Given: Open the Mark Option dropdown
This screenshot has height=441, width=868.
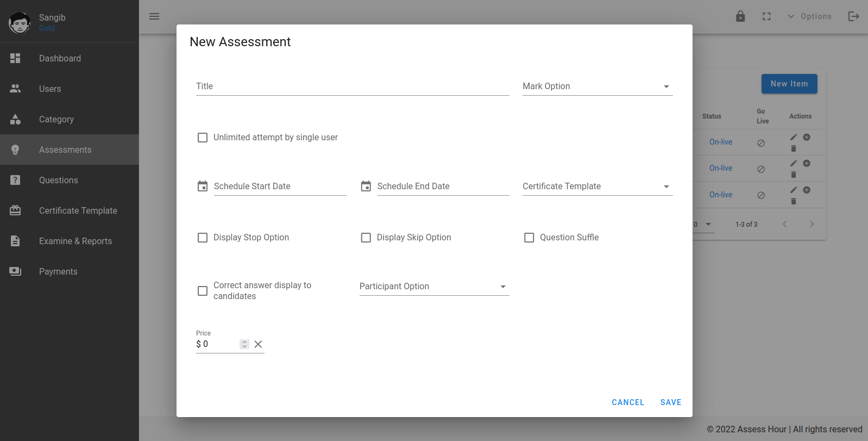Looking at the screenshot, I should [x=597, y=86].
